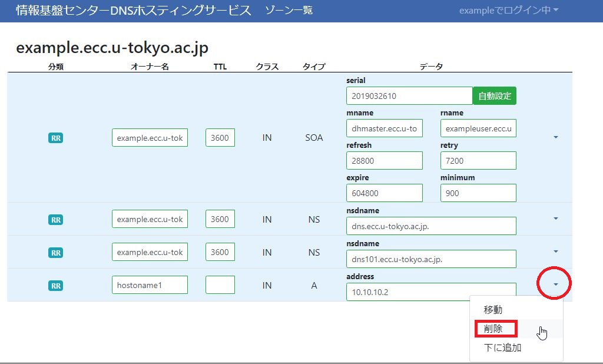Focus owner name field of dns101 NS row
603x364 pixels.
150,252
